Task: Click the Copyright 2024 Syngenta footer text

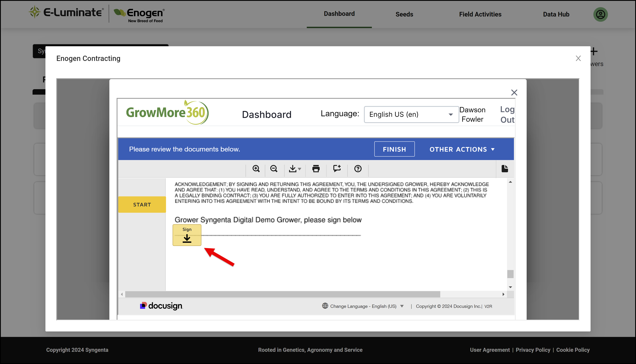Action: (x=77, y=350)
